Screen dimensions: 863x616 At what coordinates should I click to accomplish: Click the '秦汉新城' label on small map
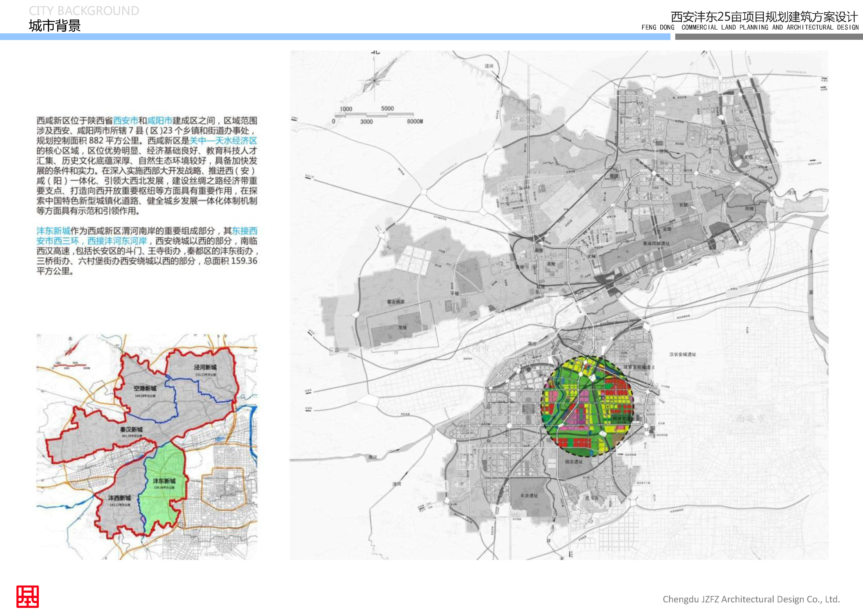coord(131,429)
